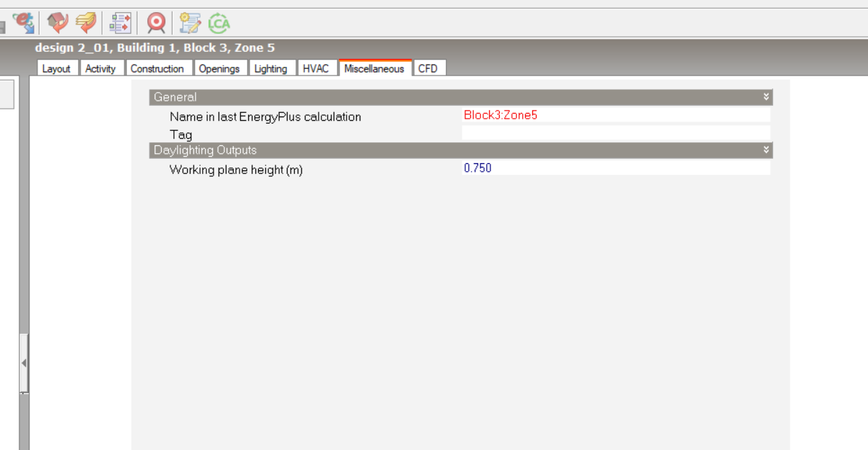Select the Construction tab

157,68
